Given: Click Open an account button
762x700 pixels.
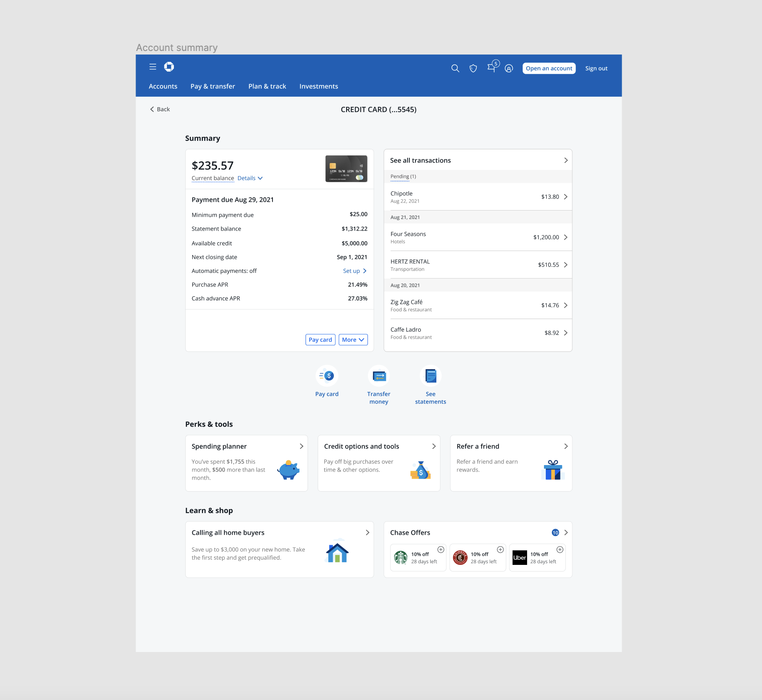Looking at the screenshot, I should [549, 68].
